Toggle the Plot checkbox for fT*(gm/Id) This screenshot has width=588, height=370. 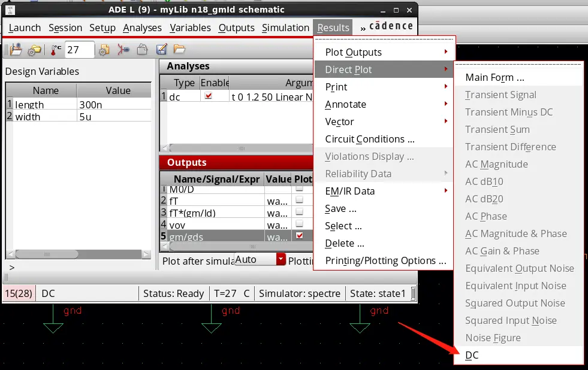click(299, 211)
